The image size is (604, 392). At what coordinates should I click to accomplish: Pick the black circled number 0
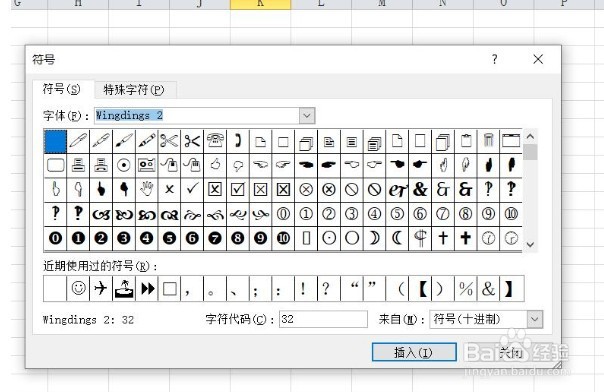(55, 238)
